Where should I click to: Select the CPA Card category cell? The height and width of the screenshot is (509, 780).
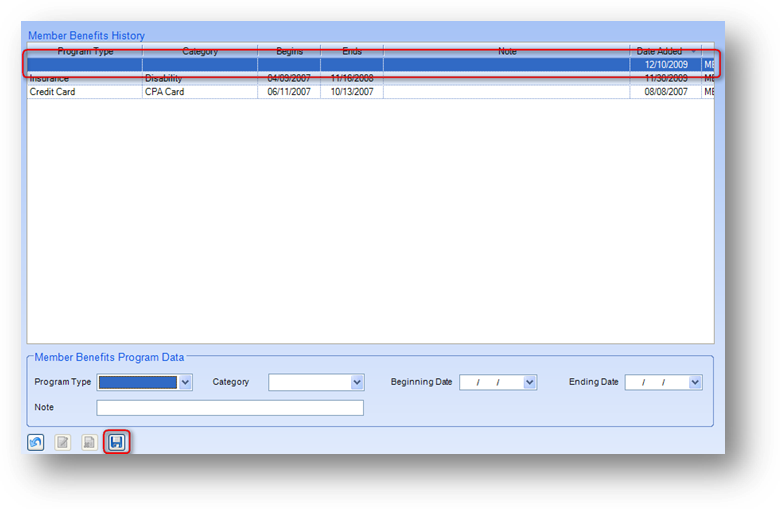(x=200, y=92)
